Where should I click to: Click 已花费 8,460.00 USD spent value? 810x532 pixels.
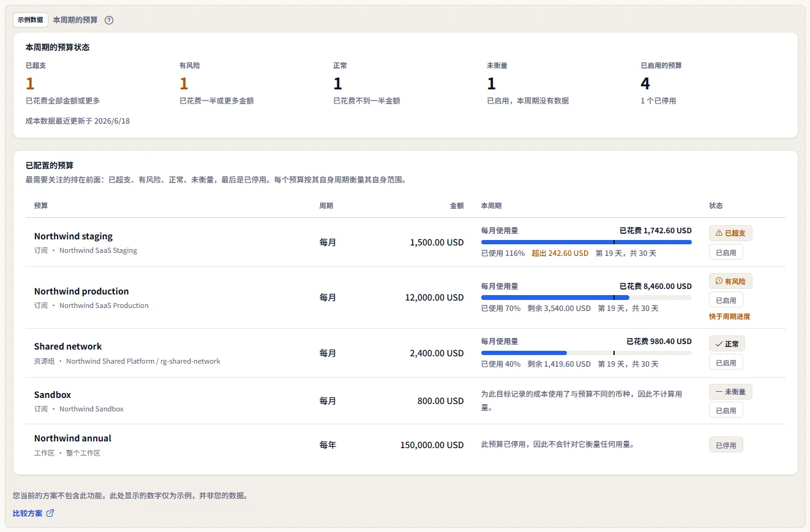tap(656, 286)
